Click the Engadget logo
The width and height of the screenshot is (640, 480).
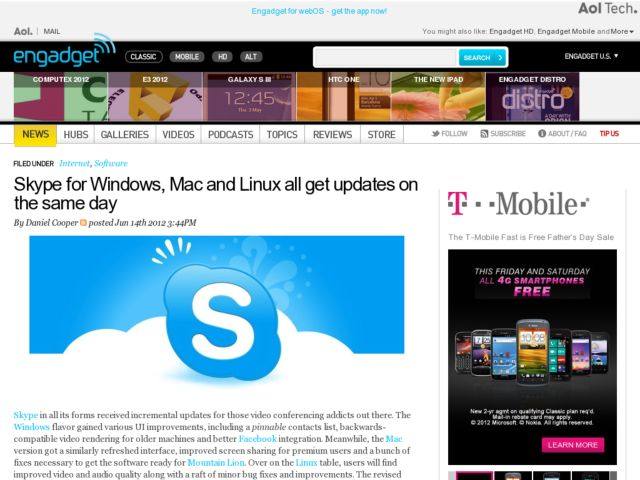pyautogui.click(x=64, y=51)
